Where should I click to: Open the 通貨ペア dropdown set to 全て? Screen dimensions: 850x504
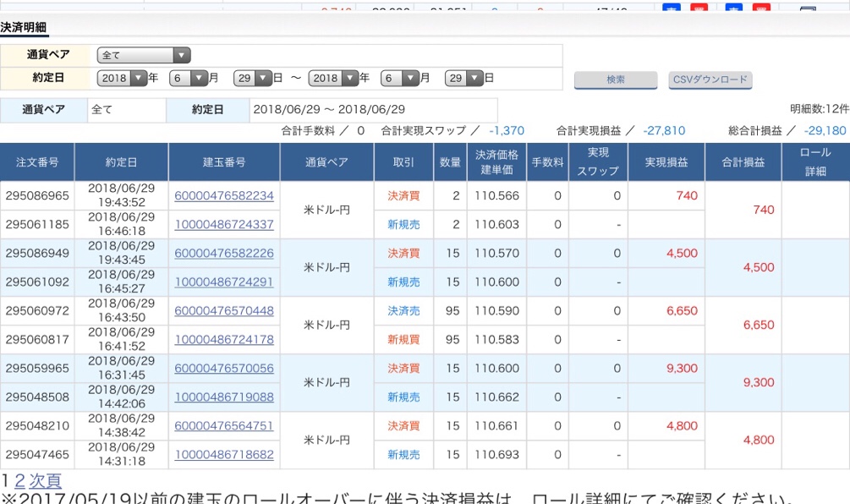144,55
